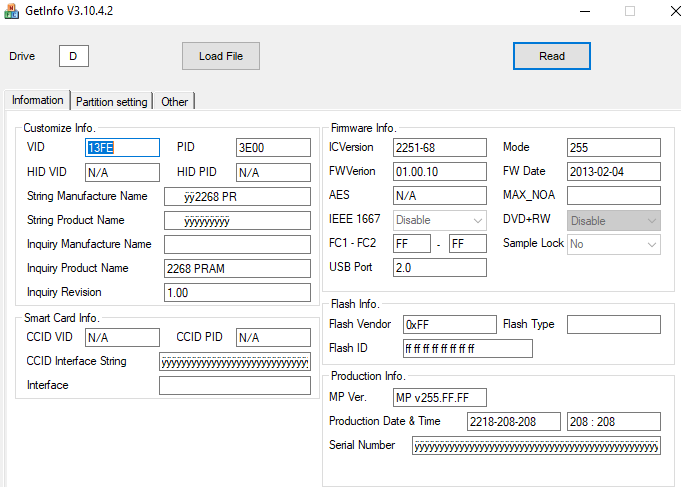Click the Drive letter field
The width and height of the screenshot is (681, 487).
[74, 56]
